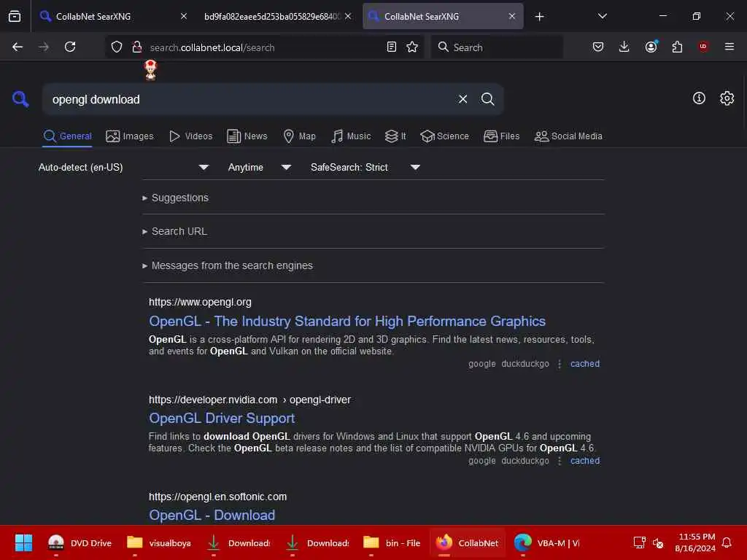Click the developer.nvidia.com opengl-driver URL

coord(249,400)
